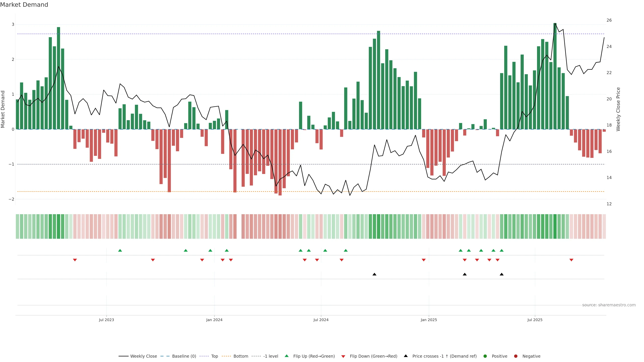Click the source: sharemaestro.com text
Screen dimensions: 644x362
click(609, 305)
